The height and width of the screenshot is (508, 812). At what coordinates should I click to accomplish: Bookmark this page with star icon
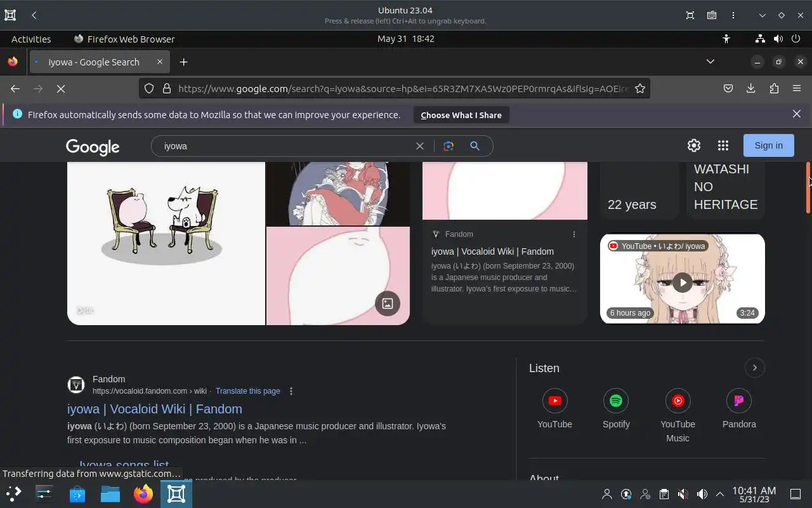pyautogui.click(x=640, y=89)
